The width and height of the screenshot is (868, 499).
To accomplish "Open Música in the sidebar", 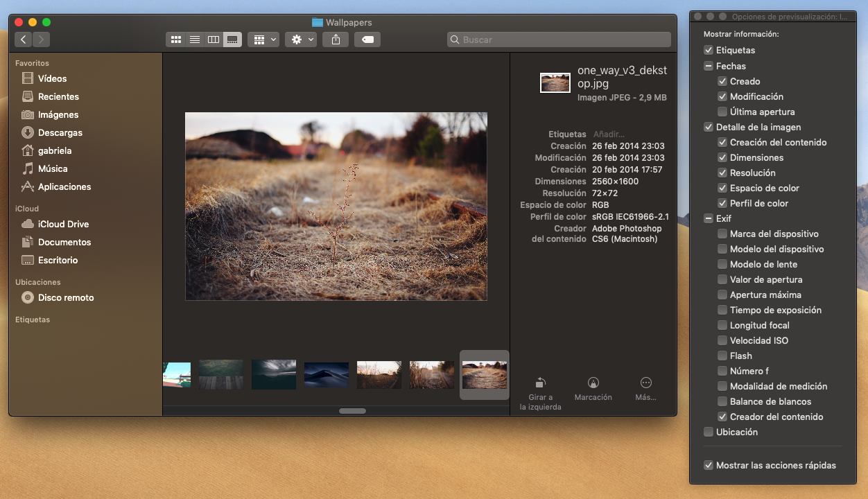I will tap(53, 168).
